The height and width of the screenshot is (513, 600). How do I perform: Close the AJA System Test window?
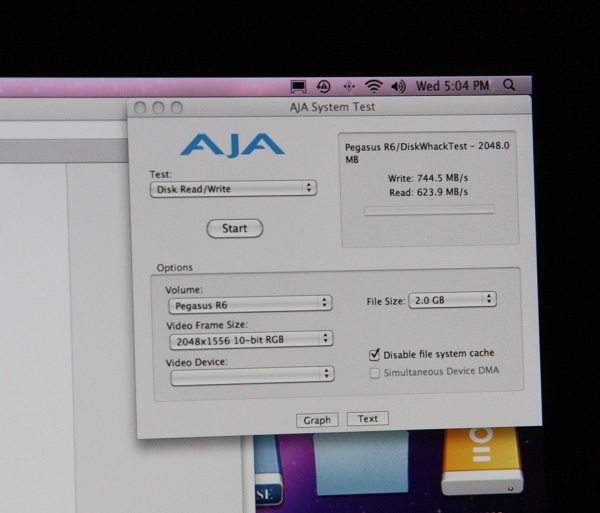click(x=140, y=108)
